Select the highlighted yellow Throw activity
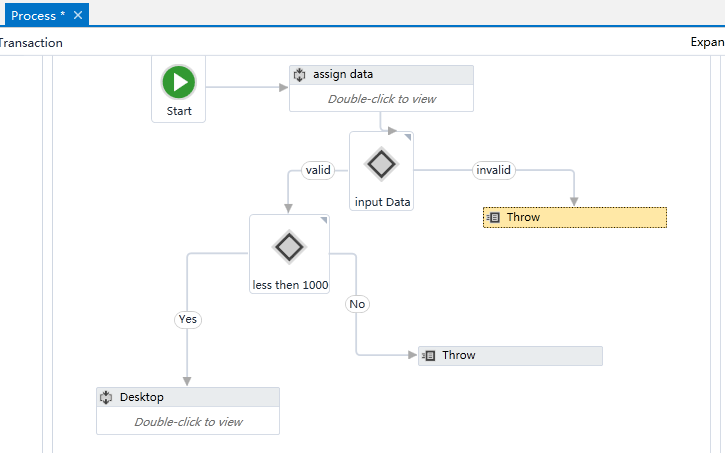 pos(575,217)
